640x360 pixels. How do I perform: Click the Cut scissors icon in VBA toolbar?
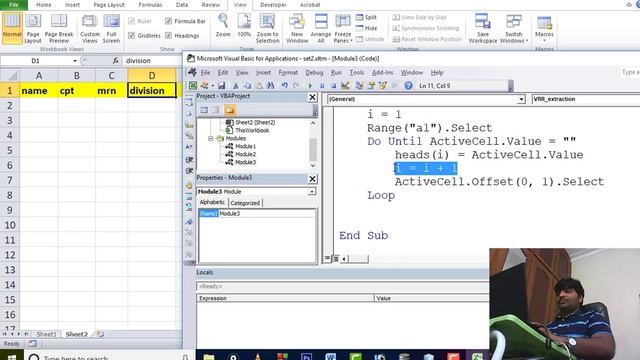[x=236, y=86]
